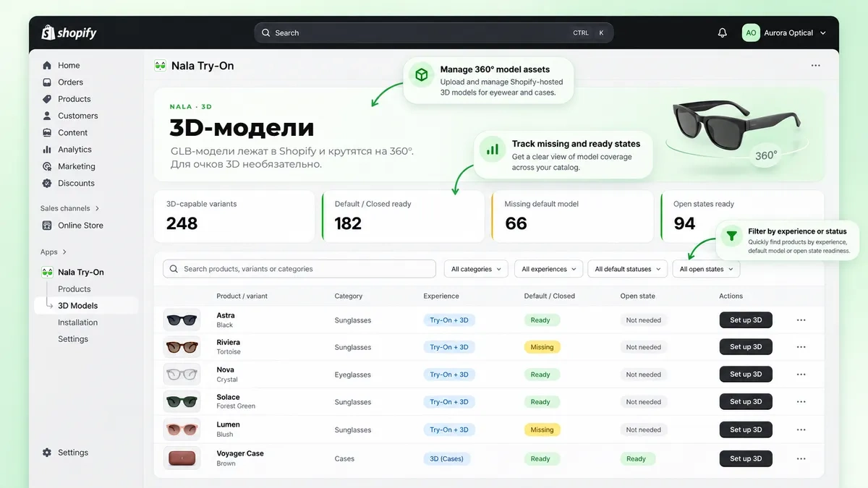The height and width of the screenshot is (488, 868).
Task: Open the Voyager Case row three-dot menu
Action: click(x=801, y=458)
